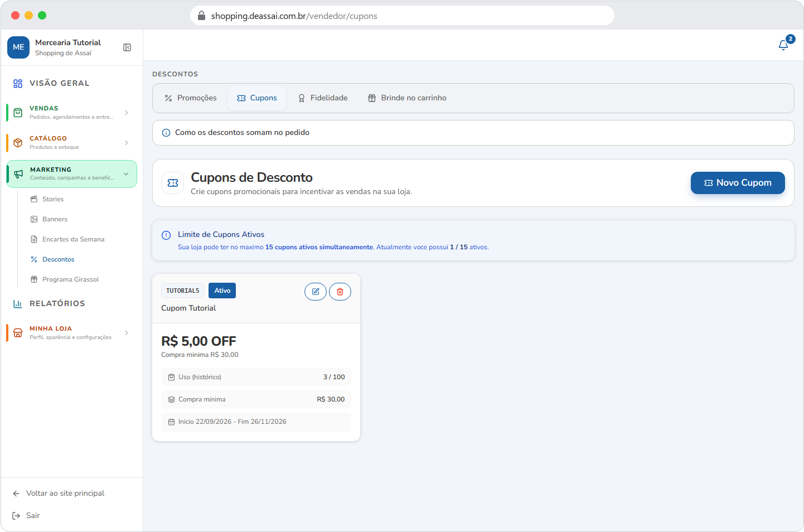The height and width of the screenshot is (532, 804).
Task: Click the Visão Geral dashboard icon
Action: [18, 84]
